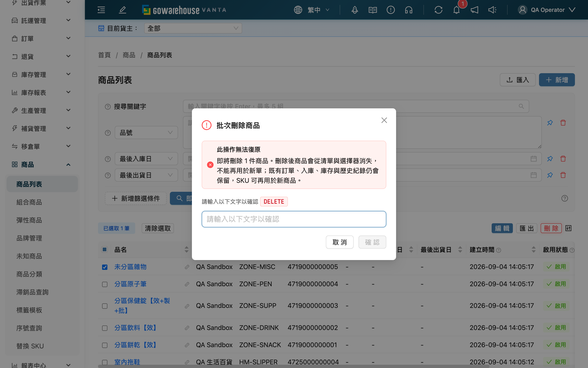Open the 目前貨主 全部 dropdown
Screen dimensions: 588x368
coord(193,28)
